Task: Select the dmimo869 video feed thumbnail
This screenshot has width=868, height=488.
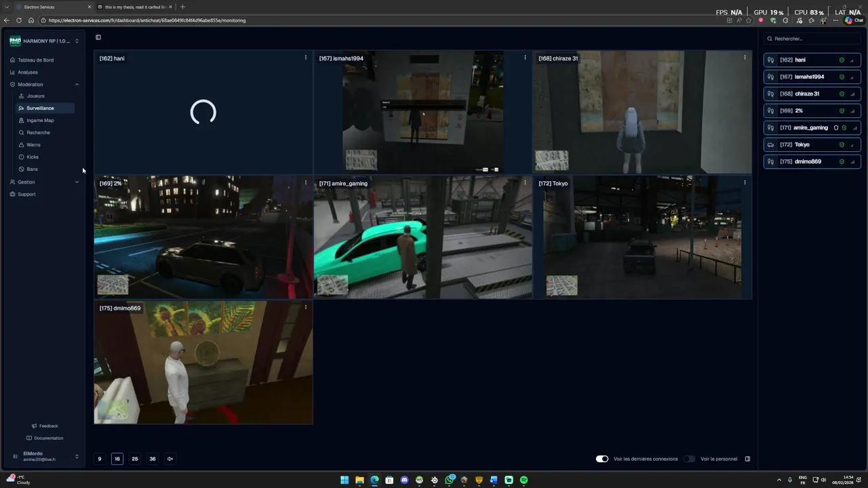Action: 203,363
